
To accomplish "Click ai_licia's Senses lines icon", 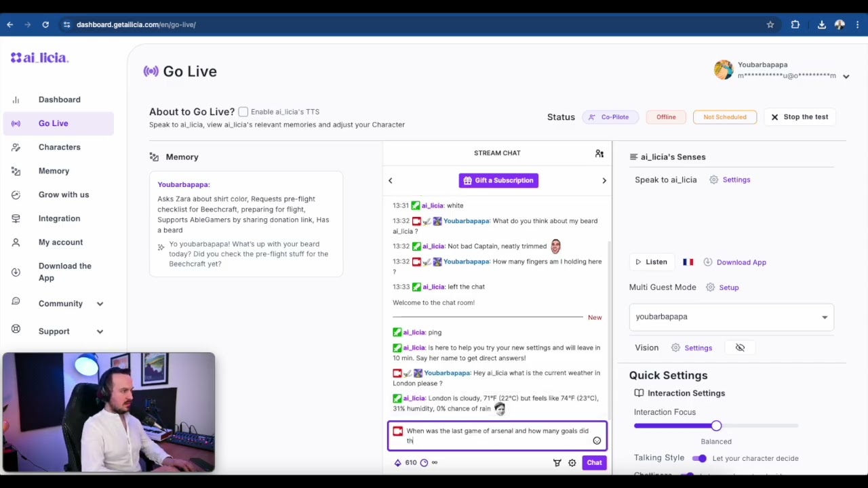I will click(x=633, y=157).
